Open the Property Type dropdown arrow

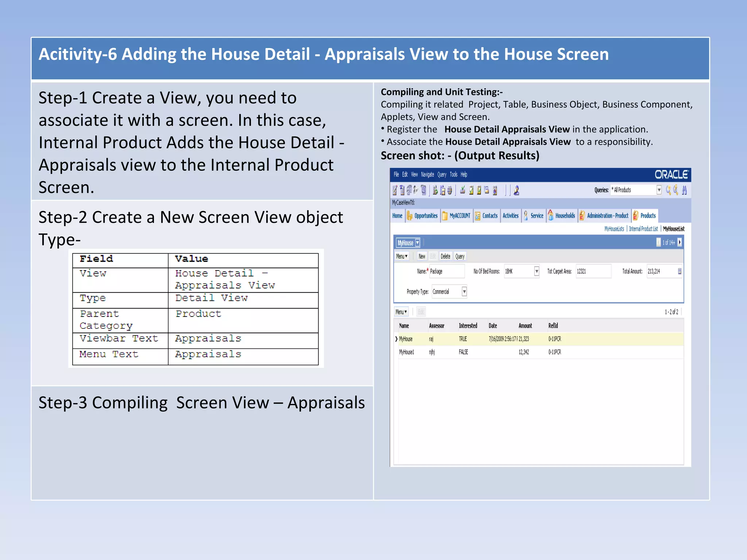point(464,292)
